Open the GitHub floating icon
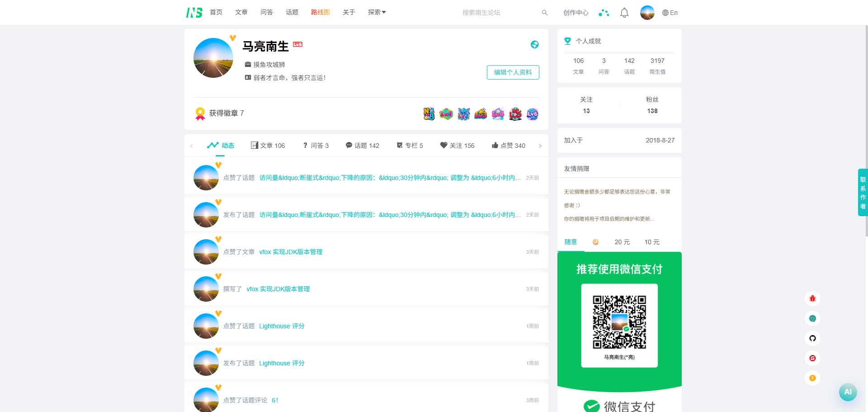Image resolution: width=868 pixels, height=412 pixels. pyautogui.click(x=812, y=338)
